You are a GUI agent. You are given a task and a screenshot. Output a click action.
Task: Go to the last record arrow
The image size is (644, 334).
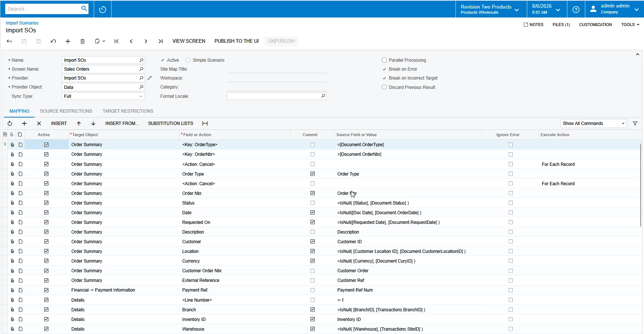coord(161,41)
